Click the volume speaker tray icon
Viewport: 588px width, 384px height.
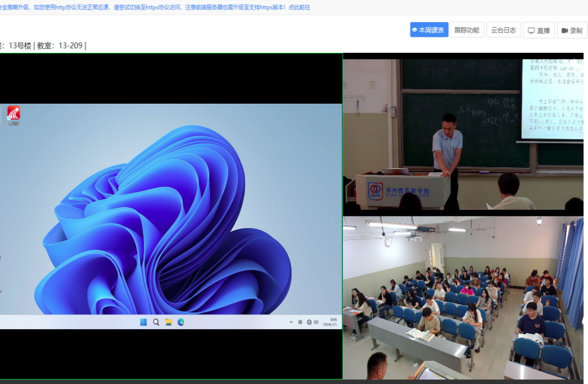pyautogui.click(x=316, y=322)
